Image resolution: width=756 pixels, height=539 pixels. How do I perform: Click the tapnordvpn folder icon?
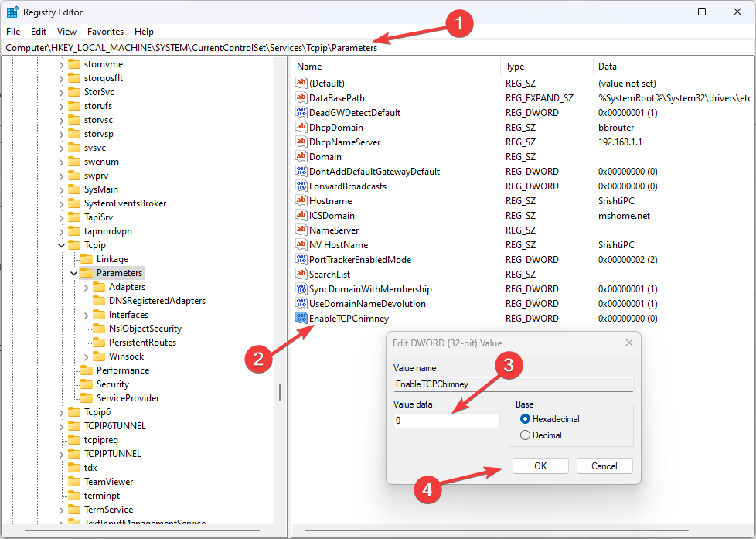coord(74,231)
